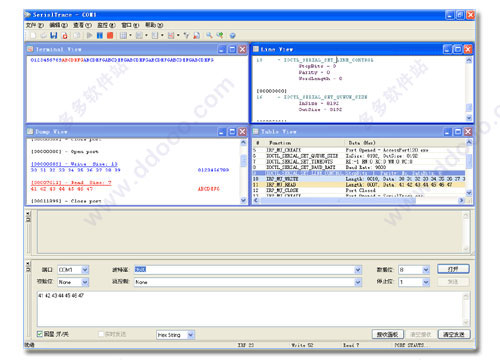
Task: Click the Terminal View panel title icon
Action: point(30,49)
